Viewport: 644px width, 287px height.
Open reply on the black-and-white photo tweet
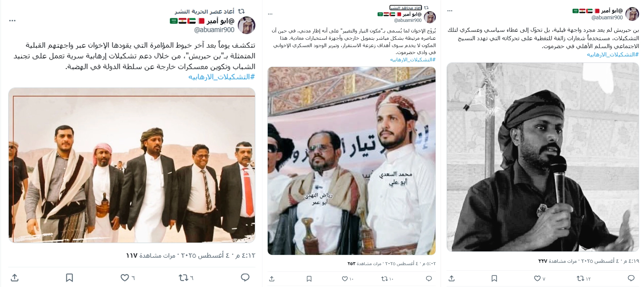(x=631, y=278)
